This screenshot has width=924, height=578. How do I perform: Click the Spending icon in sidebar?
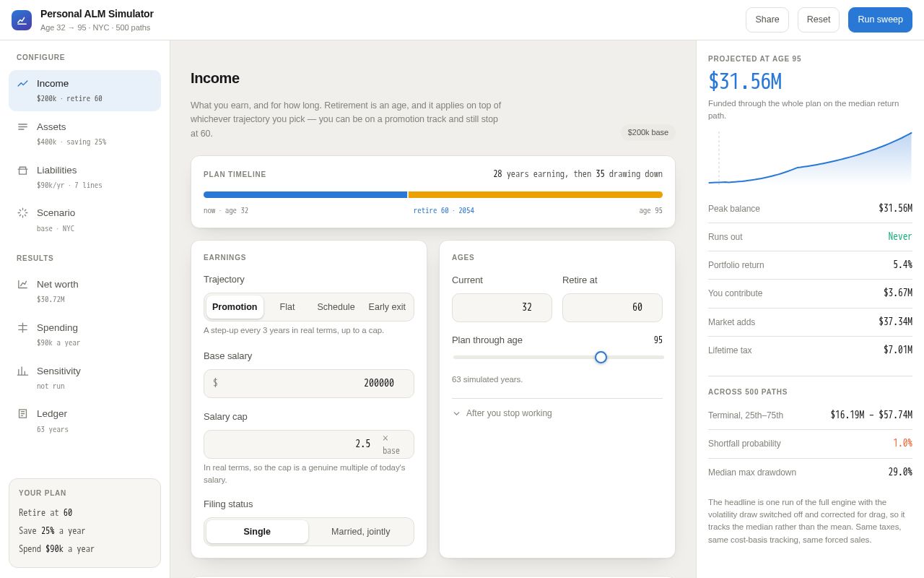[22, 327]
